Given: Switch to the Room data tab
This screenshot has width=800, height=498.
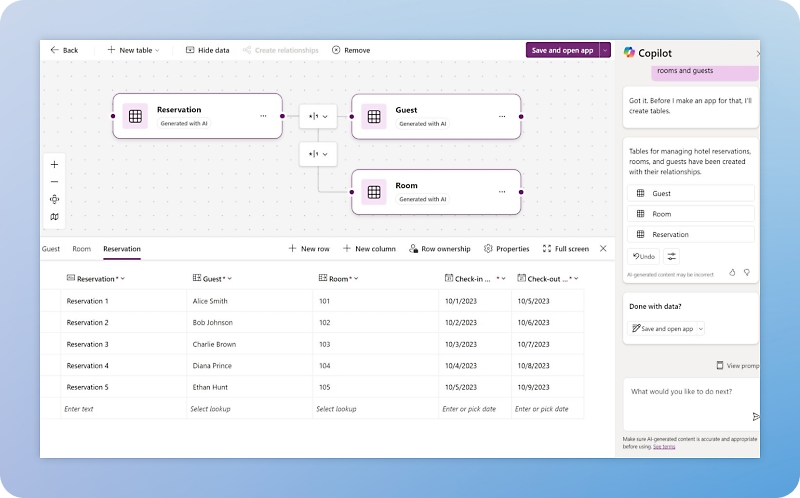Looking at the screenshot, I should [x=82, y=249].
